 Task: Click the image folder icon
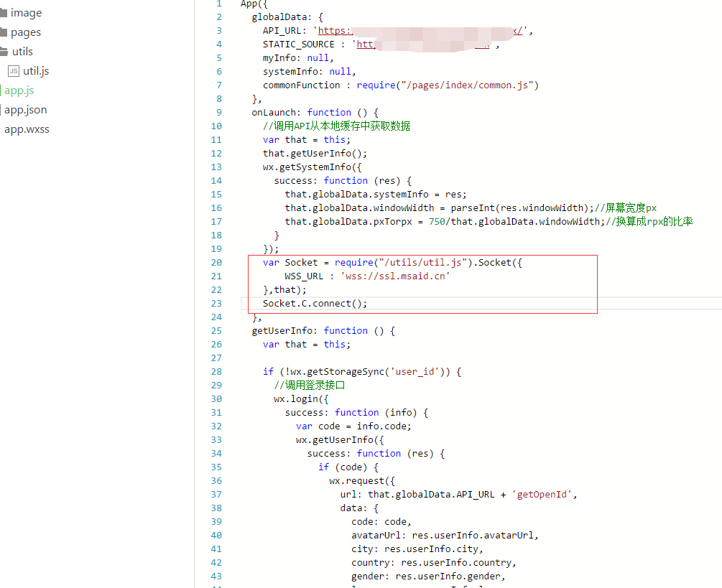[3, 13]
